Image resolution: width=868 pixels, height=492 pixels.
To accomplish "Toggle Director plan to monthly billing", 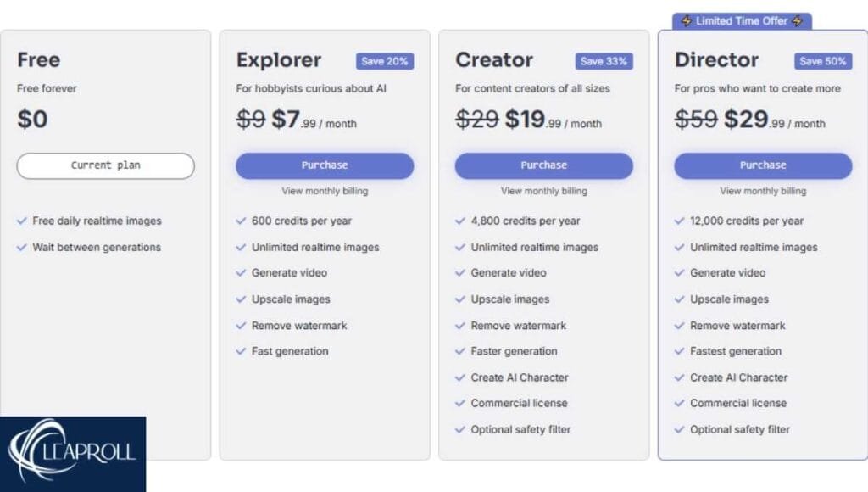I will (763, 191).
